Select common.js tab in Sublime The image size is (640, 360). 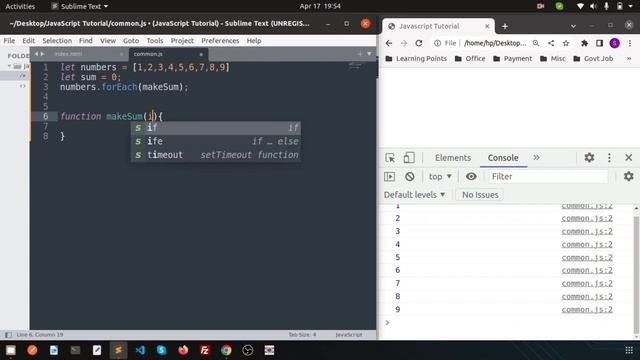[168, 54]
